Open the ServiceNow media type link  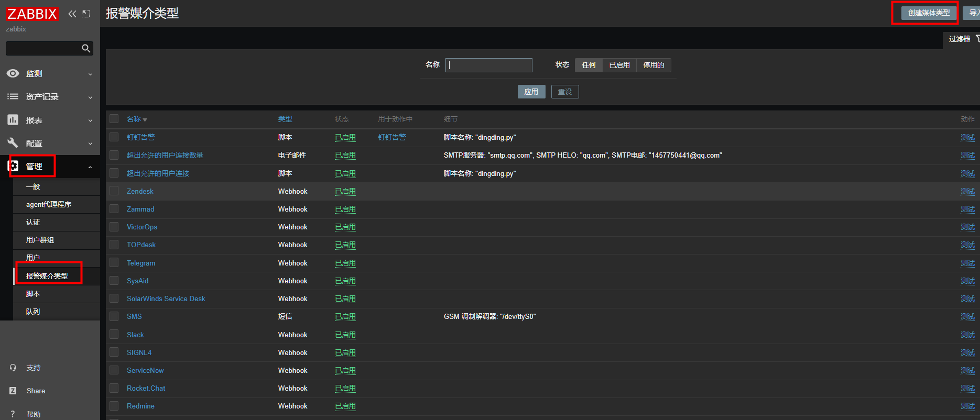145,370
